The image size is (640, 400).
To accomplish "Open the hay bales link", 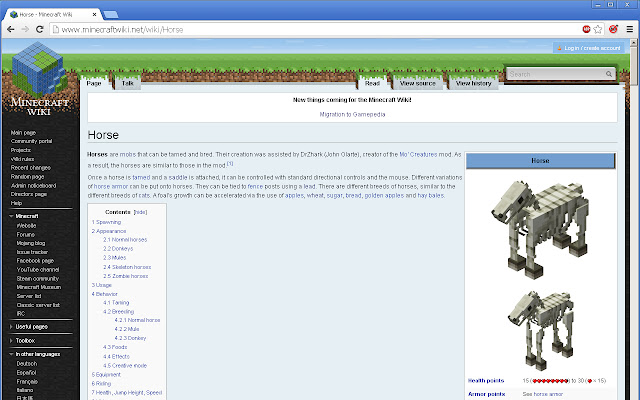I will (x=430, y=196).
